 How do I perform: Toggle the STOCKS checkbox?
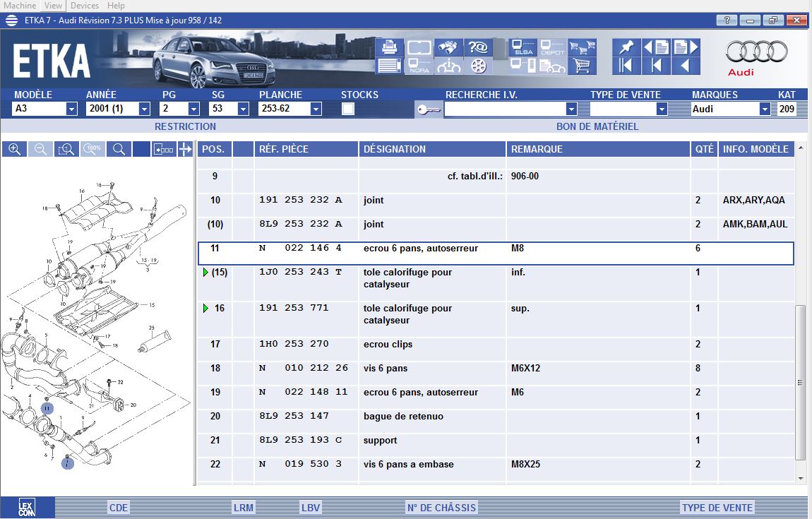pos(348,109)
